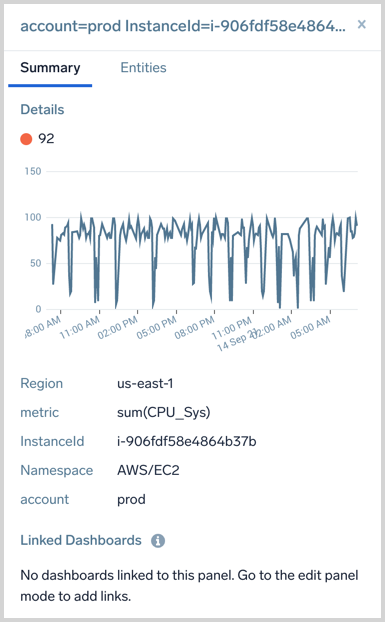
Task: Click the AWS/EC2 namespace value
Action: [148, 470]
